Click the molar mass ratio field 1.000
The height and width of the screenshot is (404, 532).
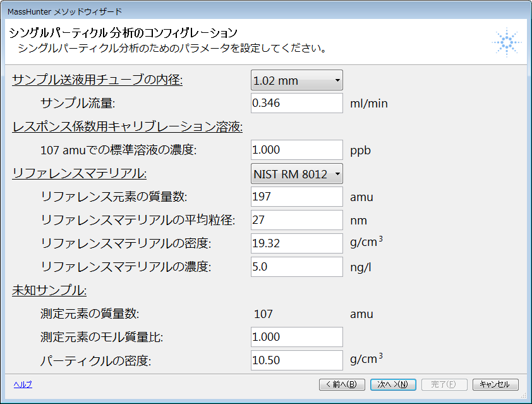click(x=297, y=337)
